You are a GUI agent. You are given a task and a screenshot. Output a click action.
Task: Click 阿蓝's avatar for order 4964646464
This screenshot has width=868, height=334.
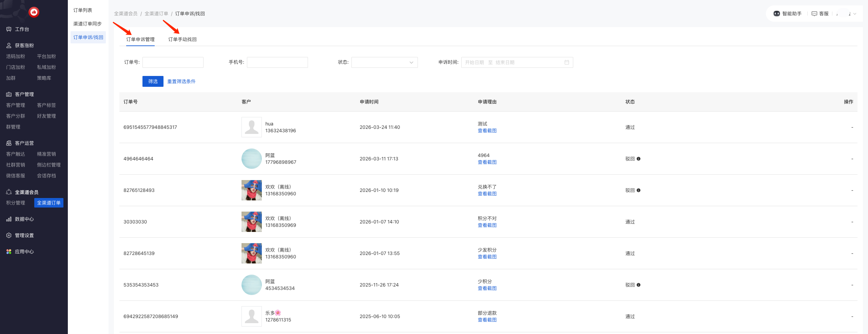point(251,159)
